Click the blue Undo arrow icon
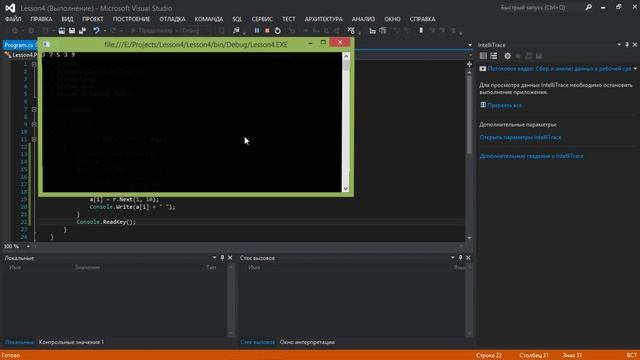The image size is (640, 360). pyautogui.click(x=96, y=30)
